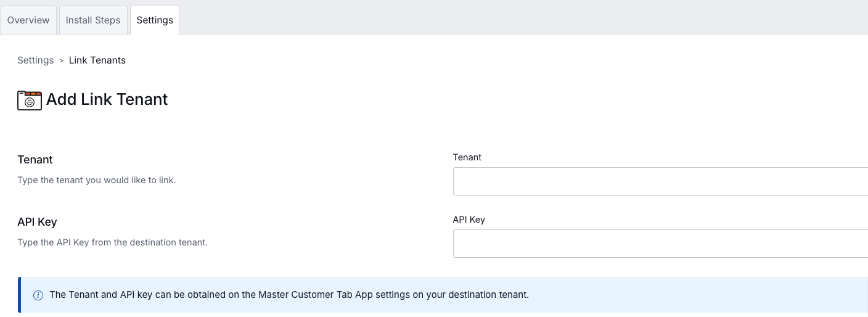Screen dimensions: 868x317
Task: Go back via Settings breadcrumb link
Action: 35,60
